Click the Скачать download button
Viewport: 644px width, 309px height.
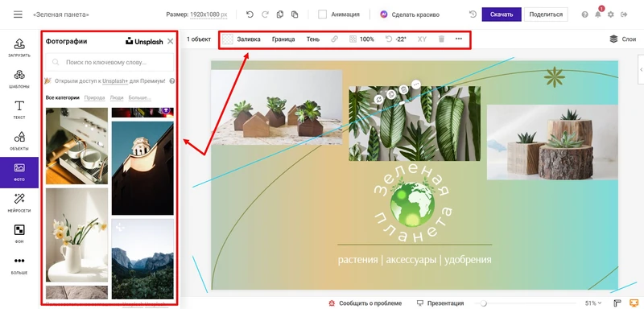pyautogui.click(x=502, y=14)
